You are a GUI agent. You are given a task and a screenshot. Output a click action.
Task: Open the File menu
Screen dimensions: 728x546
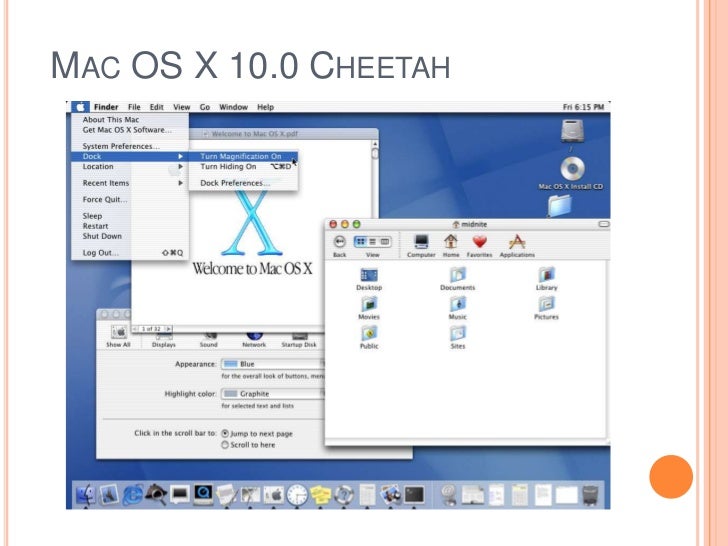coord(134,107)
